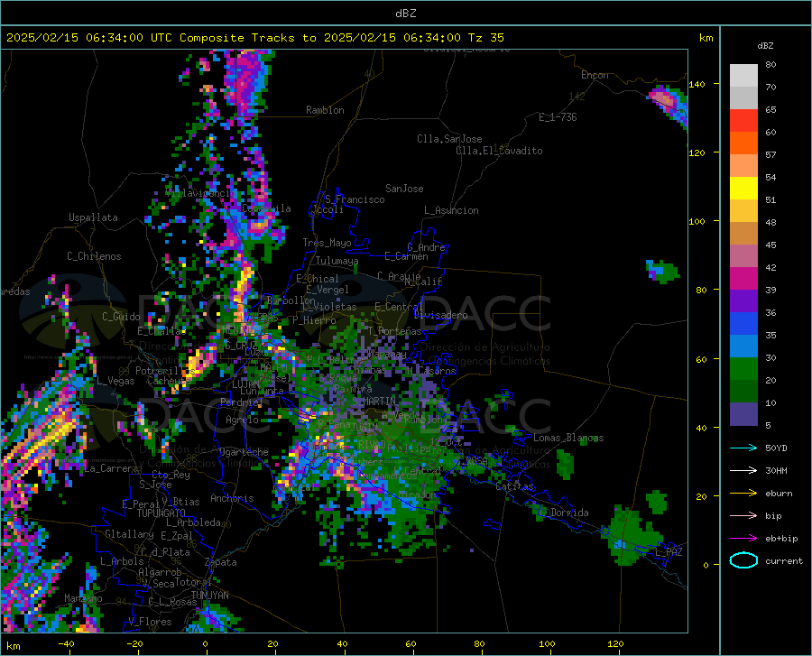Screen dimensions: 812x656
Task: Select the orange 57-60 dBZ swatch
Action: coord(743,143)
